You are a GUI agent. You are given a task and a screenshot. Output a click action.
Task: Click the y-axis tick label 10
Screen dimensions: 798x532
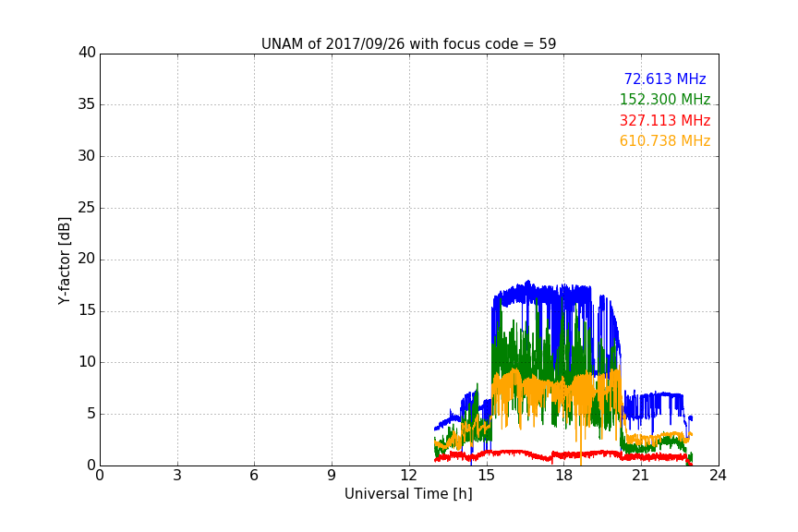[x=87, y=362]
